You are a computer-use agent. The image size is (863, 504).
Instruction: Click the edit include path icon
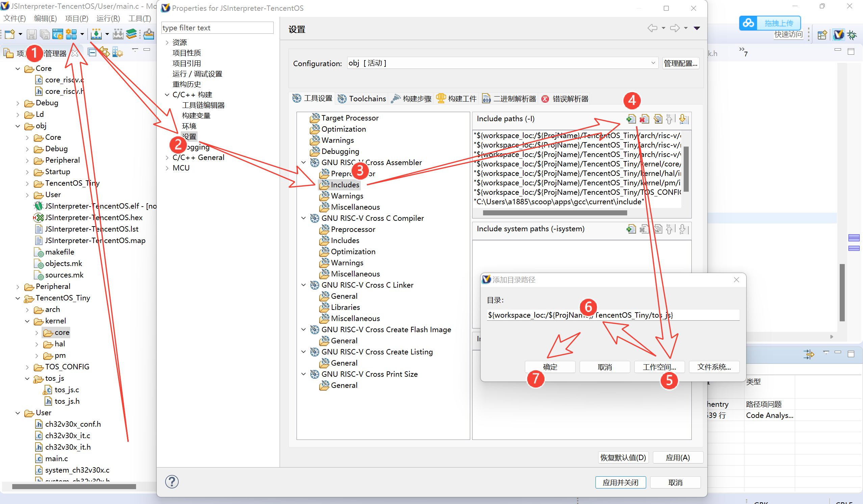pos(658,119)
